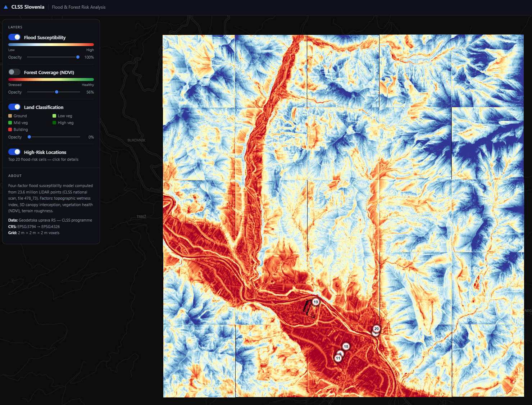532x405 pixels.
Task: Click the Forest Coverage NDVI gradient bar
Action: pos(51,79)
